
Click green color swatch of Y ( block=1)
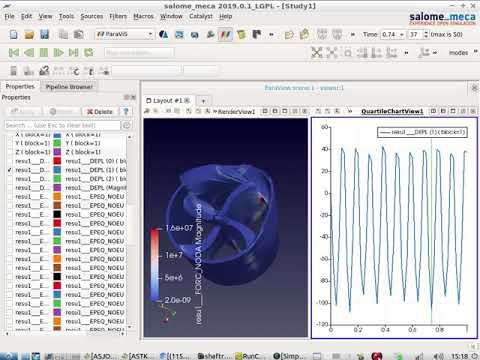57,143
